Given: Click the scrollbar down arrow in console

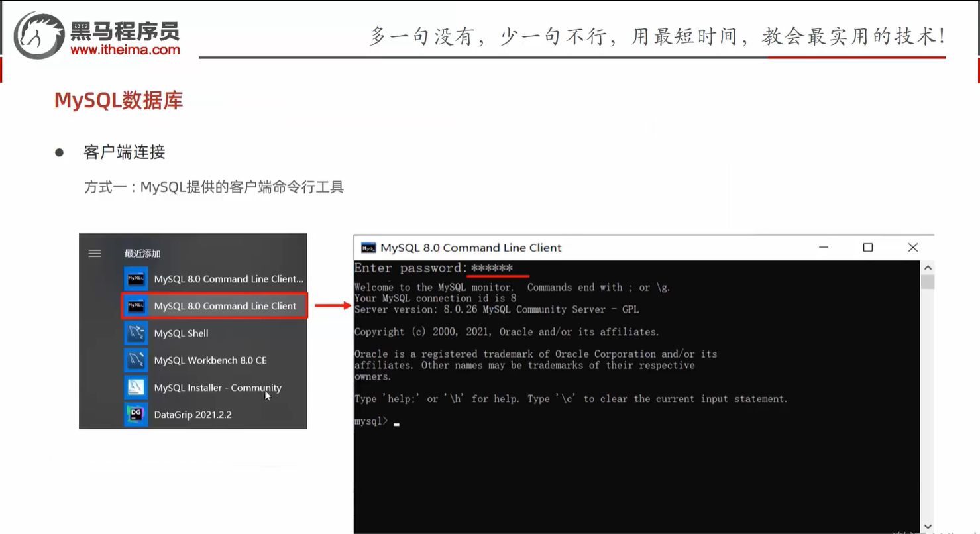Looking at the screenshot, I should click(928, 527).
